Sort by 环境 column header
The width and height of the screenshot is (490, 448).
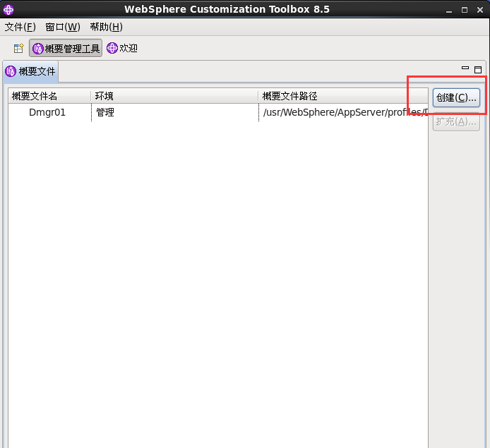(x=174, y=96)
